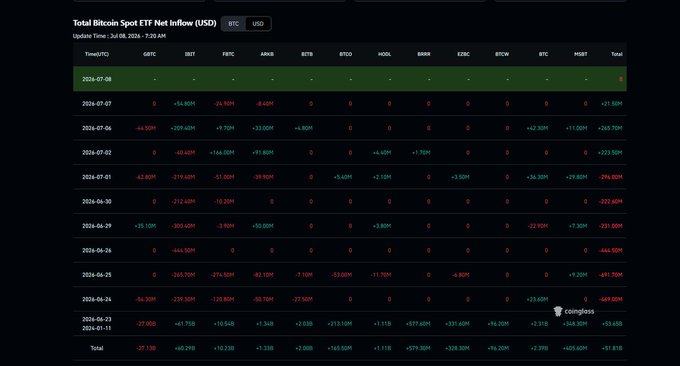Click the Time(UTC) column header

tap(97, 54)
